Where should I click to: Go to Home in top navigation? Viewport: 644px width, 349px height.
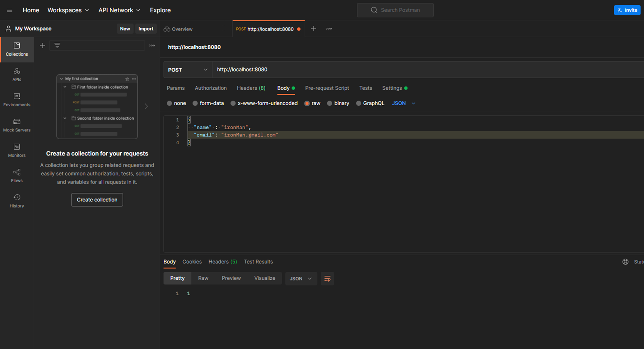(31, 10)
